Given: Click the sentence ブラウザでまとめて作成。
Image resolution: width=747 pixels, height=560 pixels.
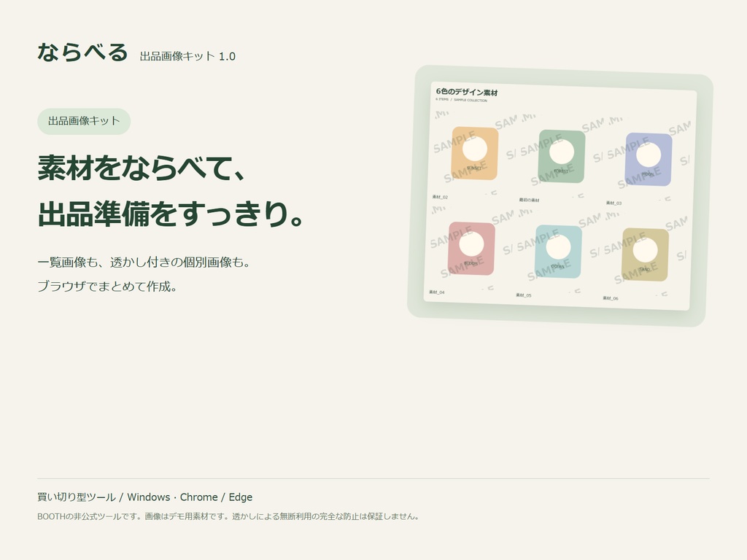Looking at the screenshot, I should click(107, 286).
